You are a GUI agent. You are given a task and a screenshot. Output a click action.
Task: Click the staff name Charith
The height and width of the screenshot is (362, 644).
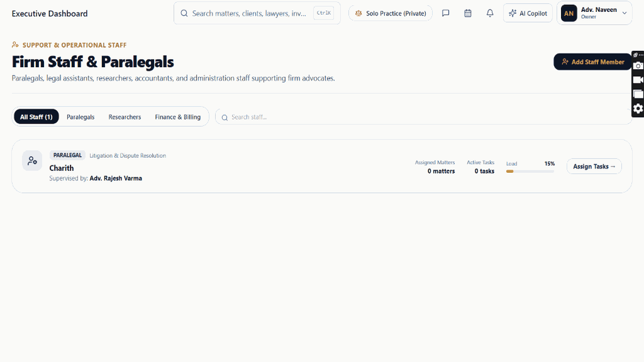coord(62,168)
